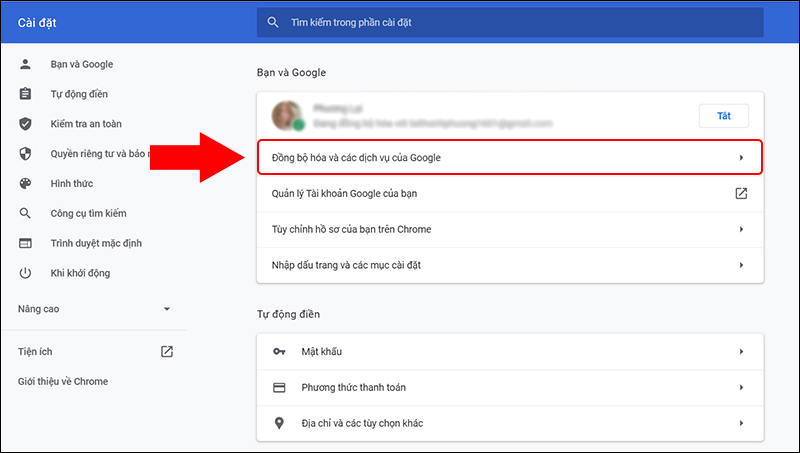800x453 pixels.
Task: Click the Tìm kiếm trong phần cài đặt search field
Action: pos(510,22)
